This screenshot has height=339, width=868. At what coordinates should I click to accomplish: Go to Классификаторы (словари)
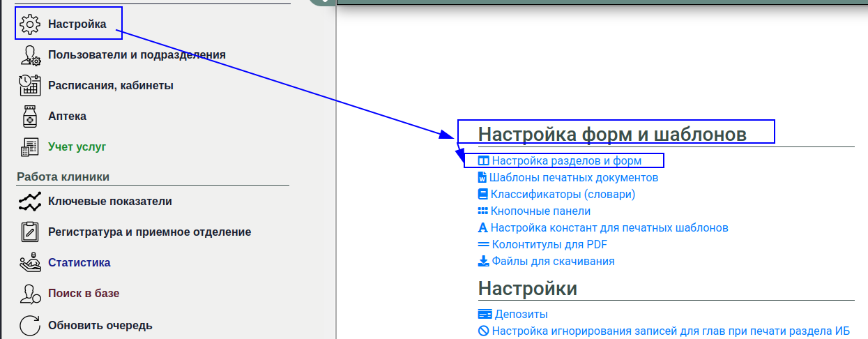[563, 195]
